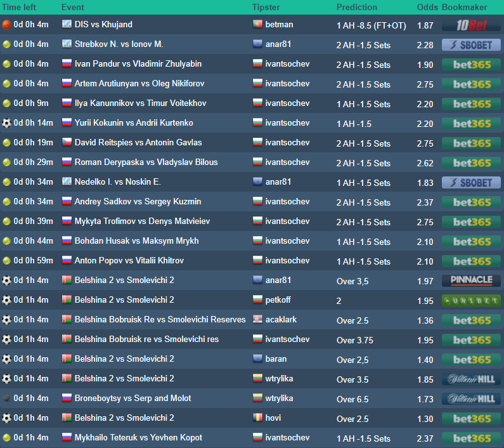
Task: Open Mykhailo Teteruk vs Yevhen Kopot event
Action: click(x=138, y=437)
